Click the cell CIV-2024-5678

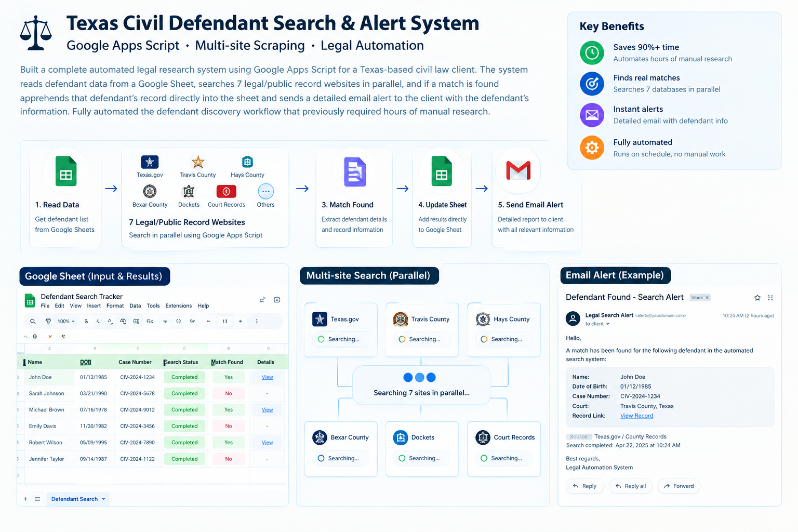pyautogui.click(x=137, y=394)
